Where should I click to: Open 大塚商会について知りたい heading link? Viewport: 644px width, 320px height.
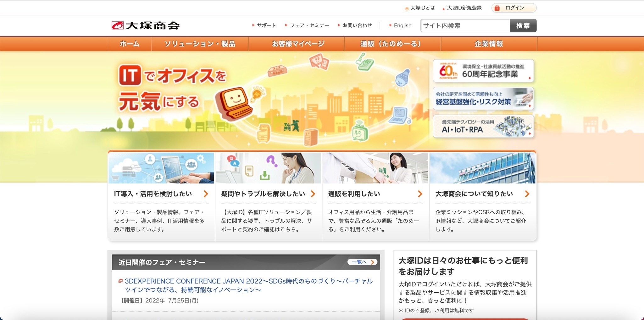coord(474,194)
